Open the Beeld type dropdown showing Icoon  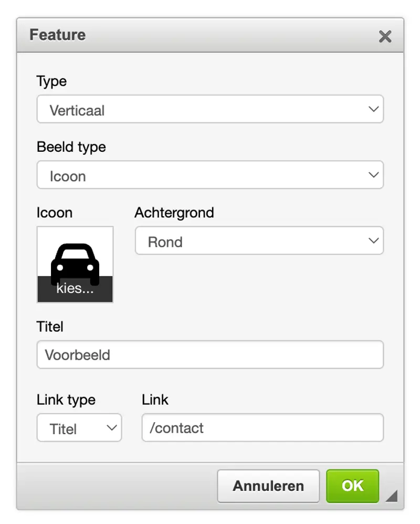point(210,175)
